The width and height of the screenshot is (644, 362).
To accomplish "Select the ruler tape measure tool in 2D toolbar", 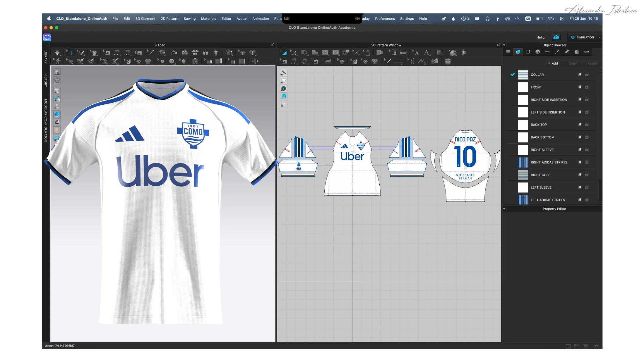I will tap(403, 53).
